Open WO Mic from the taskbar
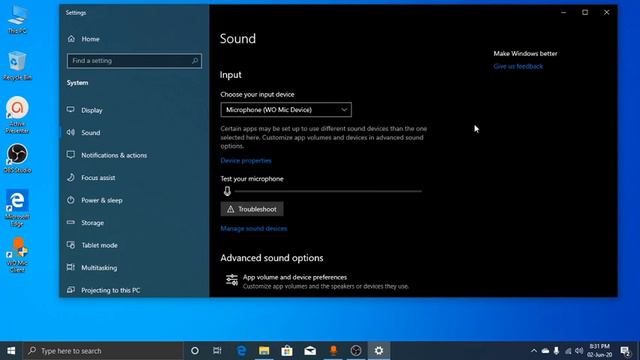This screenshot has width=640, height=360. tap(333, 351)
